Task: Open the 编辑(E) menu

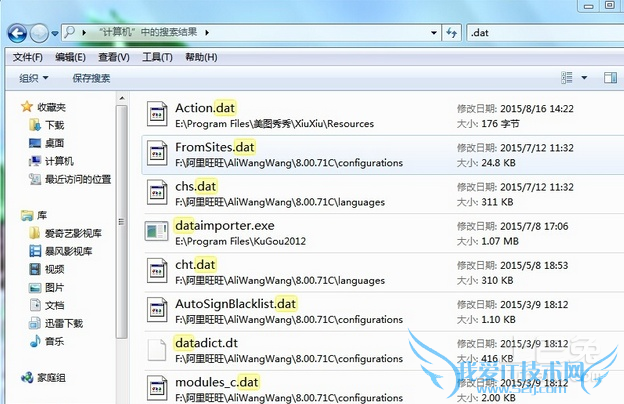Action: click(70, 57)
